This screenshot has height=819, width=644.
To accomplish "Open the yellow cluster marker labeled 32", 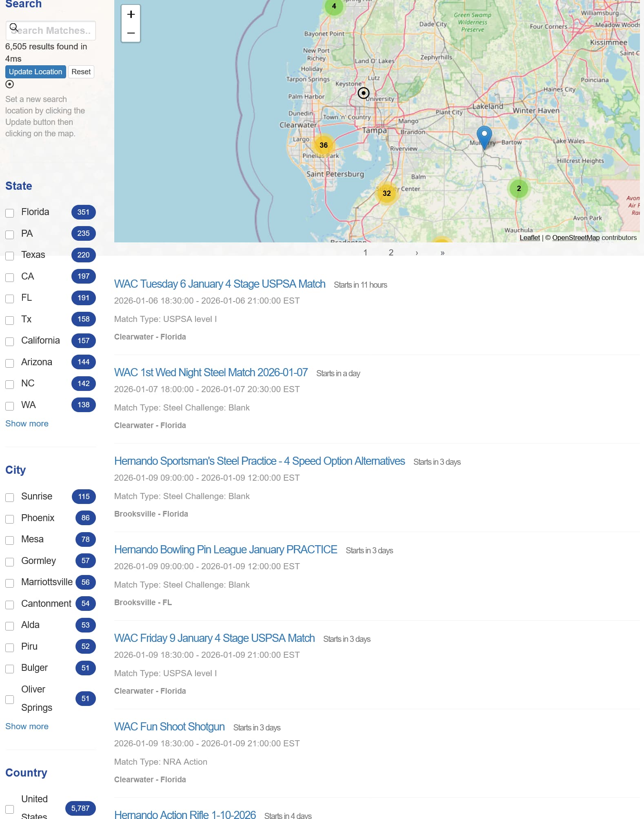I will tap(386, 193).
